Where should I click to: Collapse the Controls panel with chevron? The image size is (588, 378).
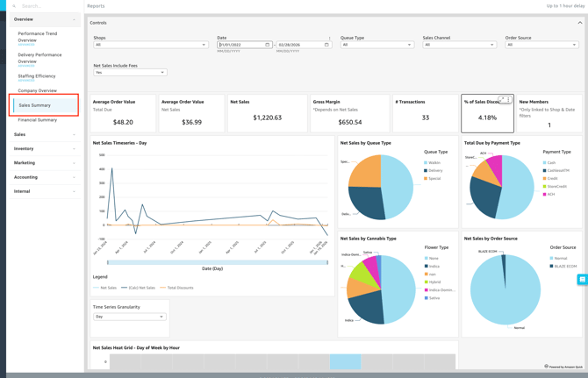579,23
